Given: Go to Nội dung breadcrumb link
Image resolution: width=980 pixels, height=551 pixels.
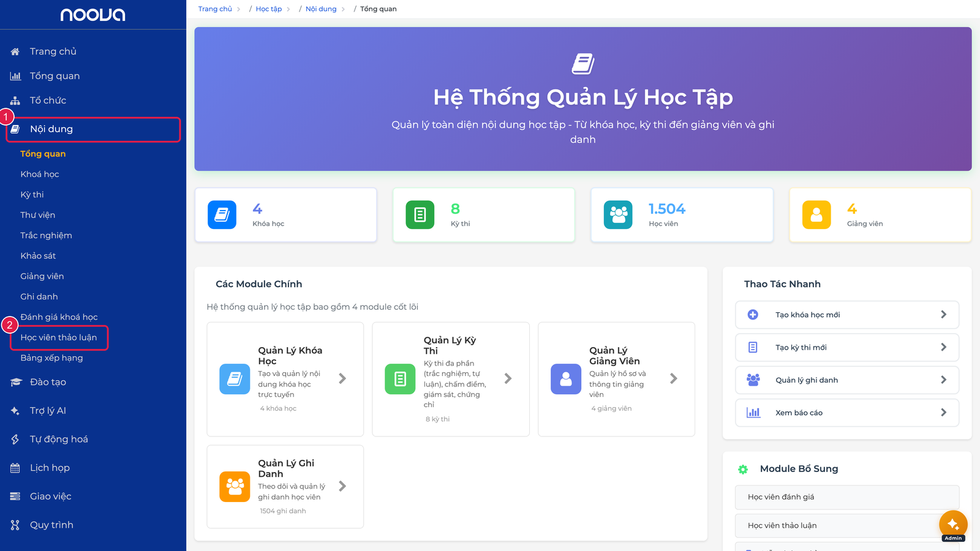Looking at the screenshot, I should pos(321,9).
